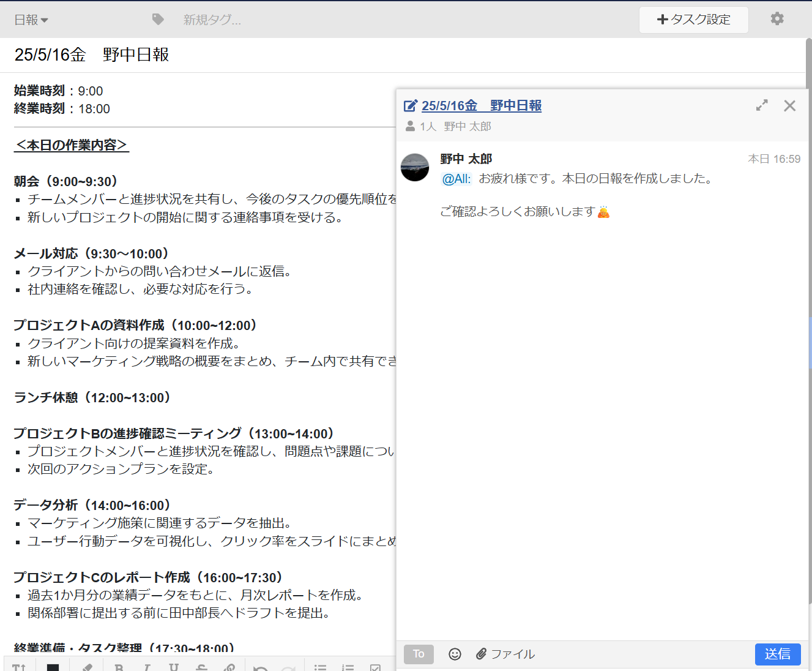This screenshot has height=671, width=812.
Task: Create a bulleted list
Action: 320,667
